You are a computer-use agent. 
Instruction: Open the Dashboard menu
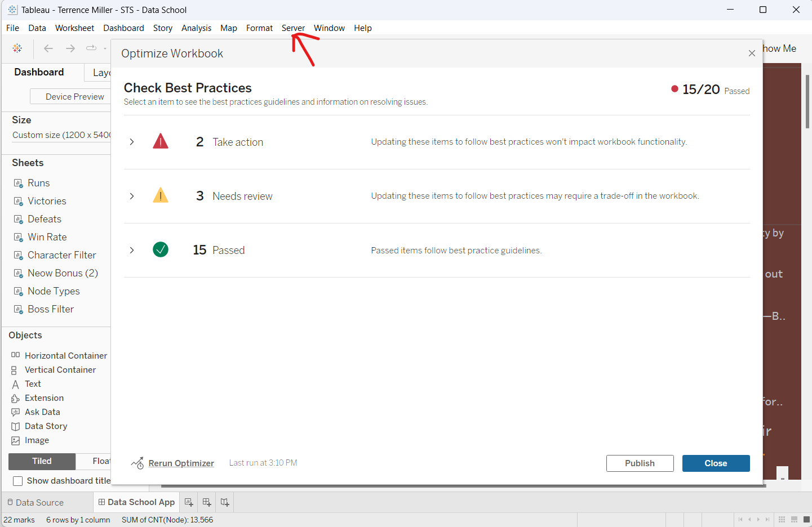click(x=123, y=28)
